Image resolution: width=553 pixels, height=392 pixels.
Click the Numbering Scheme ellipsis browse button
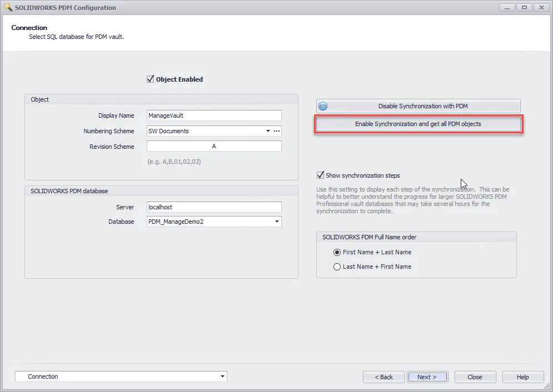coord(276,131)
